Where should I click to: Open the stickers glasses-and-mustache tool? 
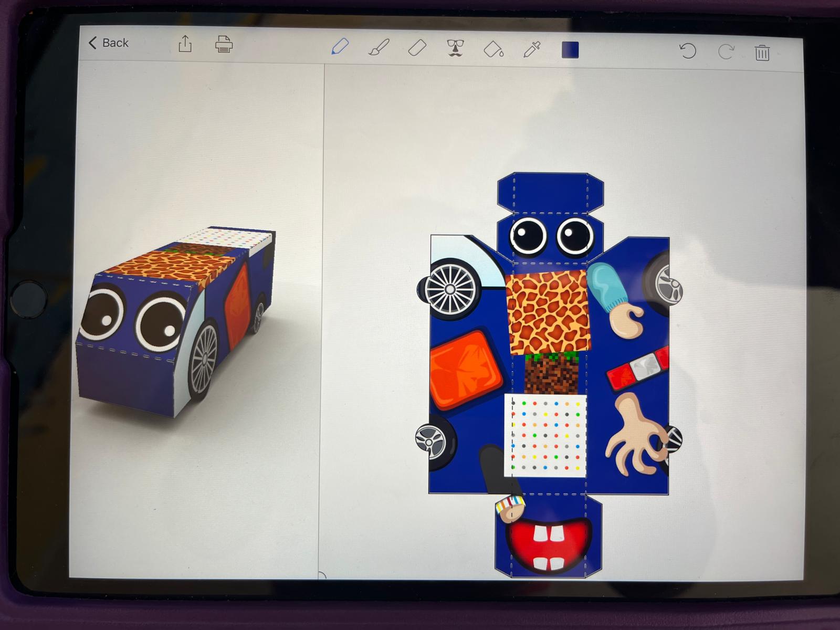point(455,48)
